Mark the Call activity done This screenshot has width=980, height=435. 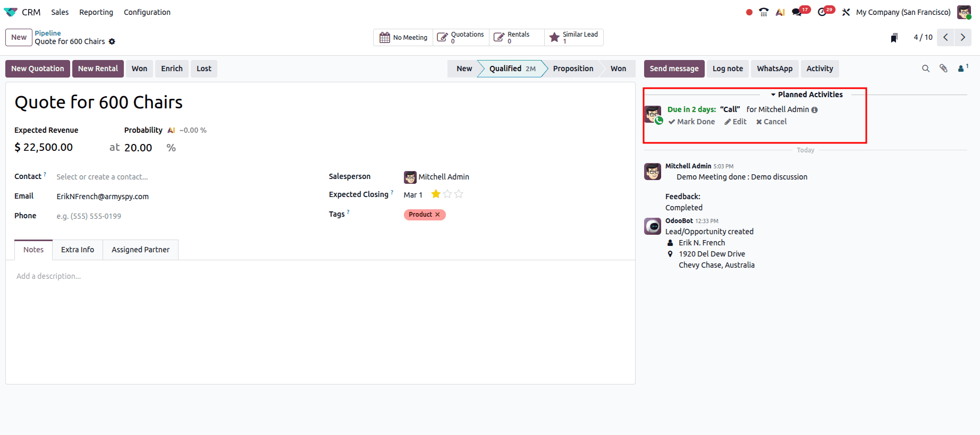tap(691, 122)
